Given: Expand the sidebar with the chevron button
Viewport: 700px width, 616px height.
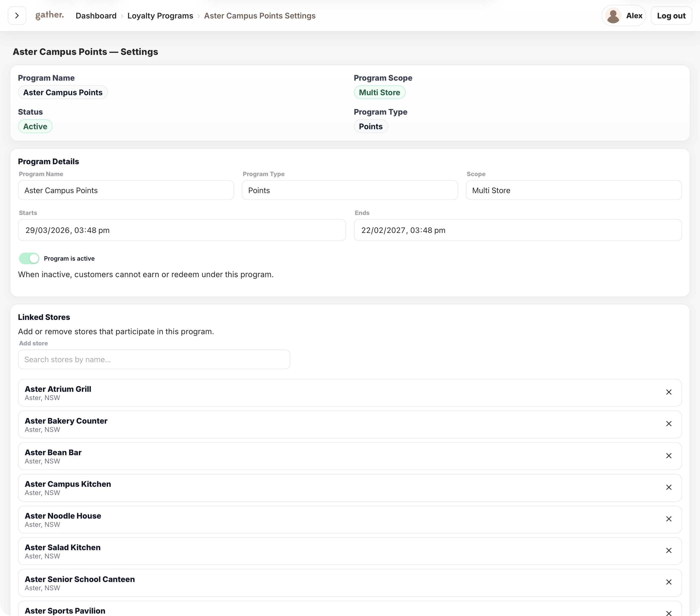Looking at the screenshot, I should [17, 16].
